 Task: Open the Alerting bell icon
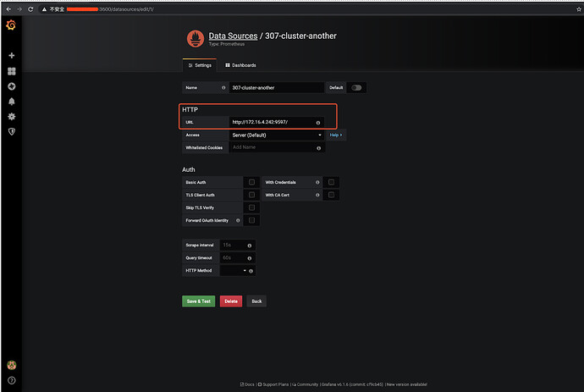point(12,102)
